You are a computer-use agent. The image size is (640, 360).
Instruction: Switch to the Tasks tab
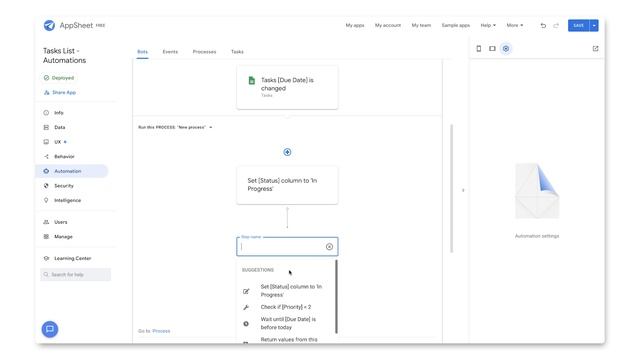tap(237, 52)
